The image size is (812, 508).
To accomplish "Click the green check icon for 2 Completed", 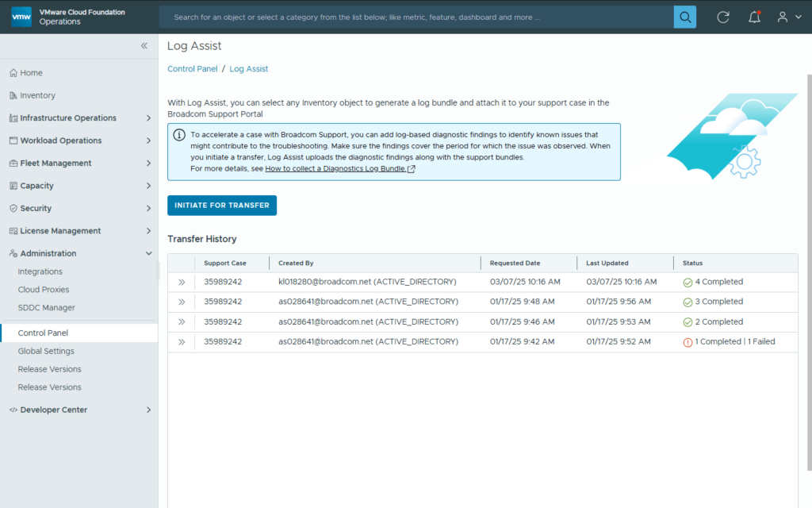I will click(x=688, y=322).
